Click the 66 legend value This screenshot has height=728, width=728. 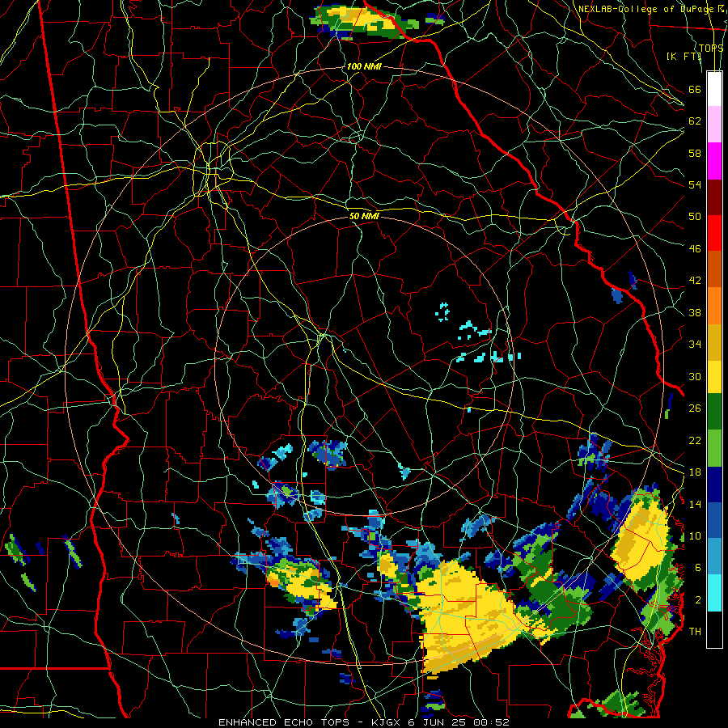pos(695,89)
